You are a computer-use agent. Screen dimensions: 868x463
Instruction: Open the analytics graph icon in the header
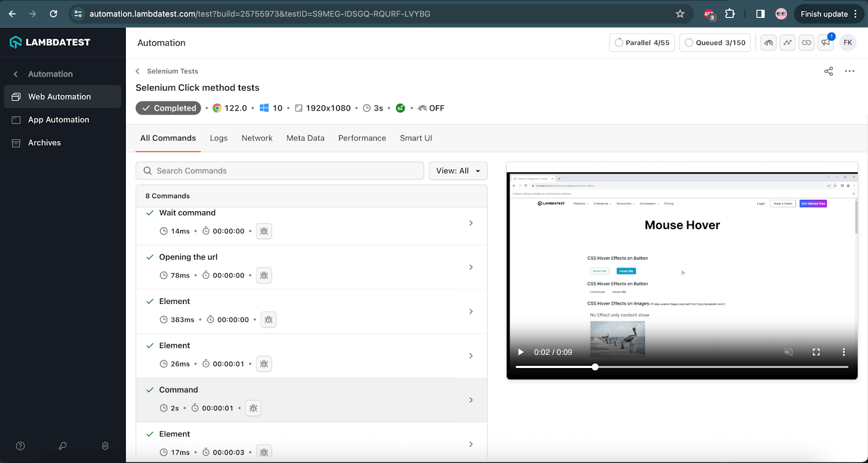788,43
